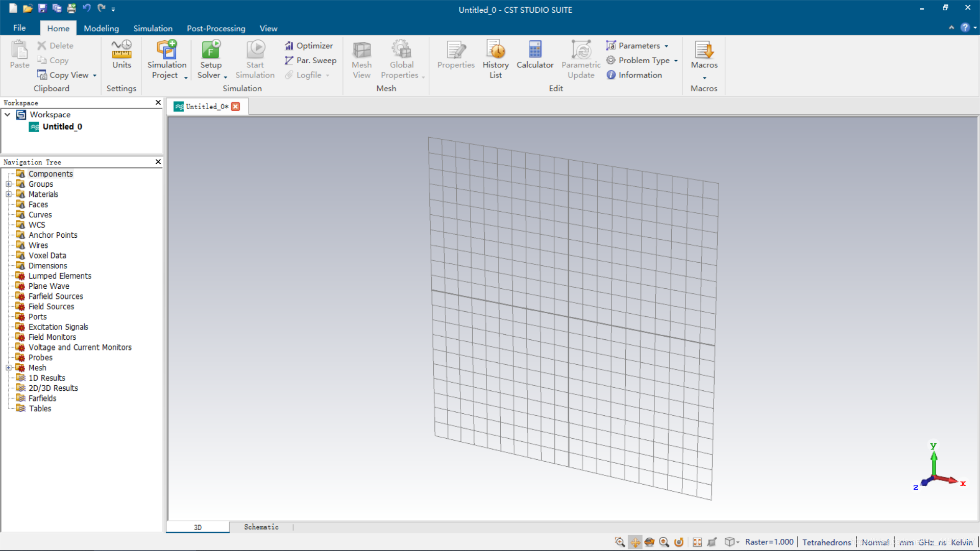Undo the last action
The width and height of the screenshot is (980, 551).
coord(86,8)
